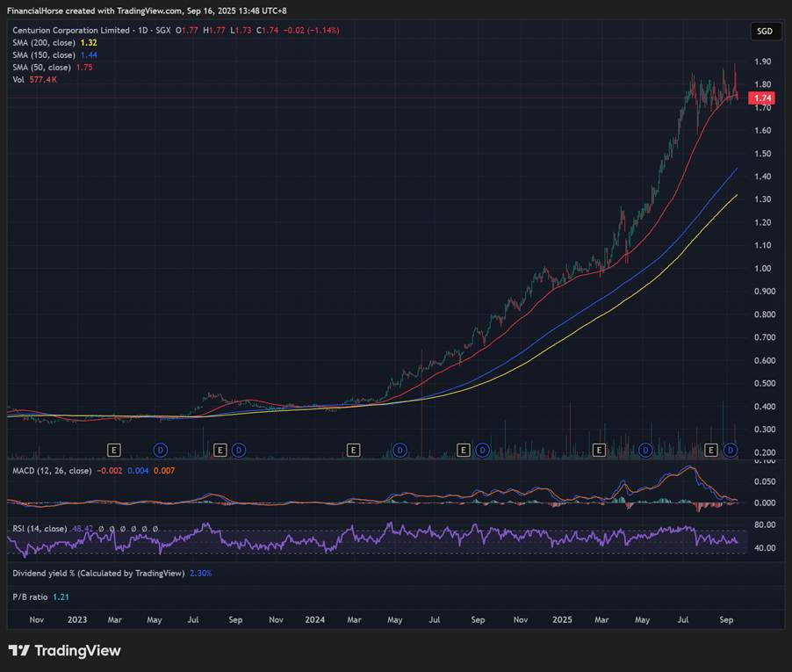Open the earnings marker near August 2023
The image size is (792, 672).
(220, 450)
